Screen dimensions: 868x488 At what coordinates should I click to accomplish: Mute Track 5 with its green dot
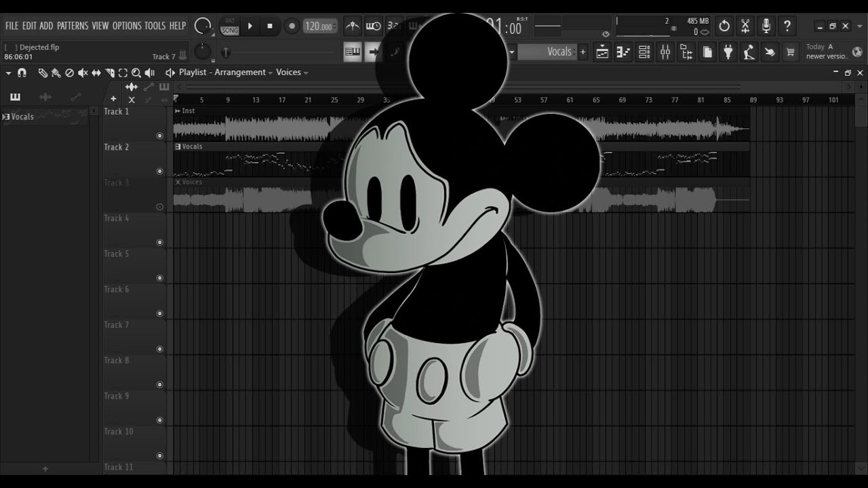(x=160, y=278)
